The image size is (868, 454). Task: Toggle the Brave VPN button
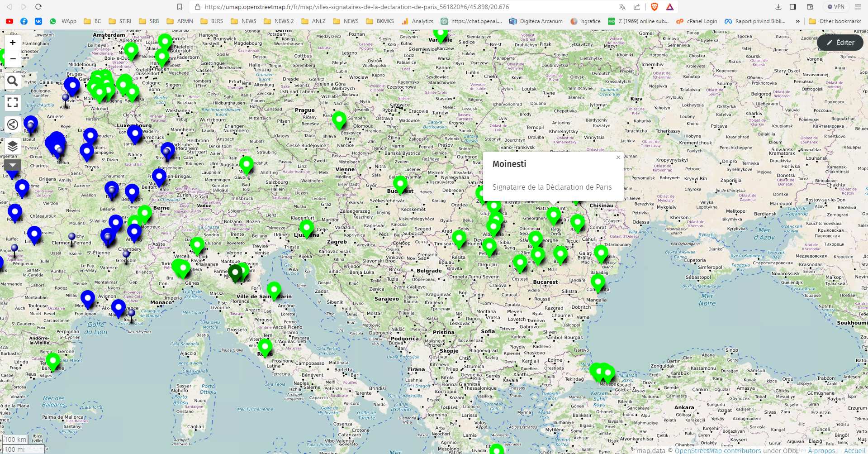836,7
